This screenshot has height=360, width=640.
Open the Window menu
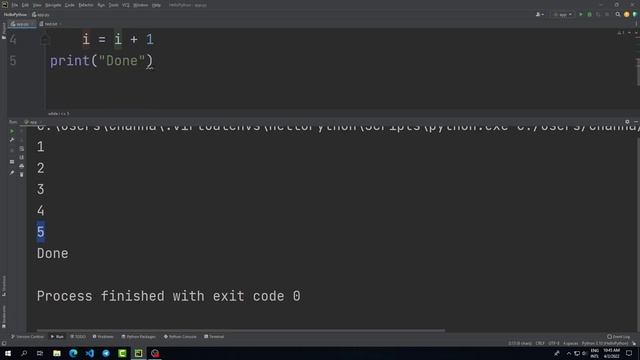[x=141, y=5]
